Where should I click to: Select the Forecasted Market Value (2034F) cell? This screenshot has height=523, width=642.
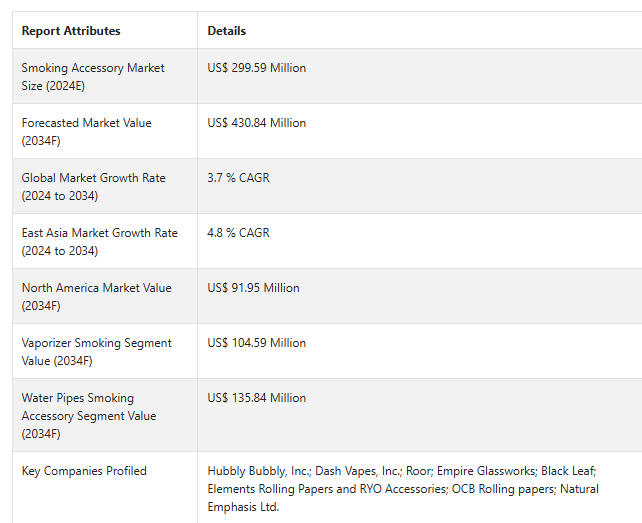pos(105,131)
